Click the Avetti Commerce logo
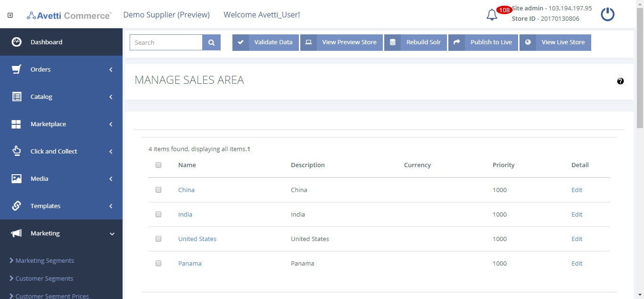The image size is (644, 299). (x=69, y=15)
